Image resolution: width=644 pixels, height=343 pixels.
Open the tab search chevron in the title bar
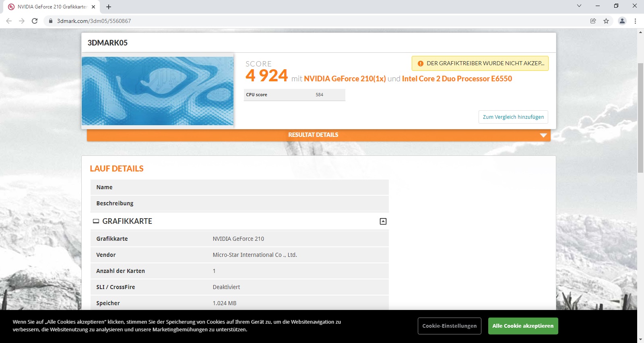point(579,6)
